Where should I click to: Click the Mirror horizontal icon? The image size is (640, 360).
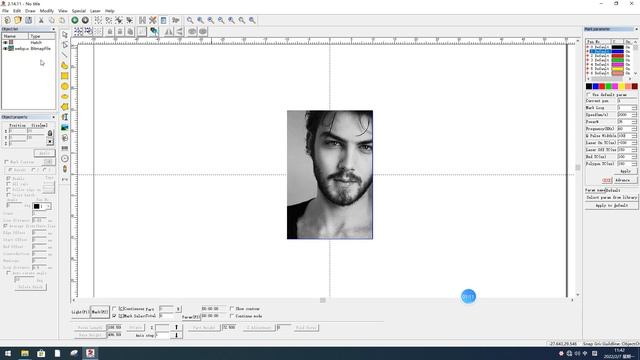pyautogui.click(x=169, y=31)
